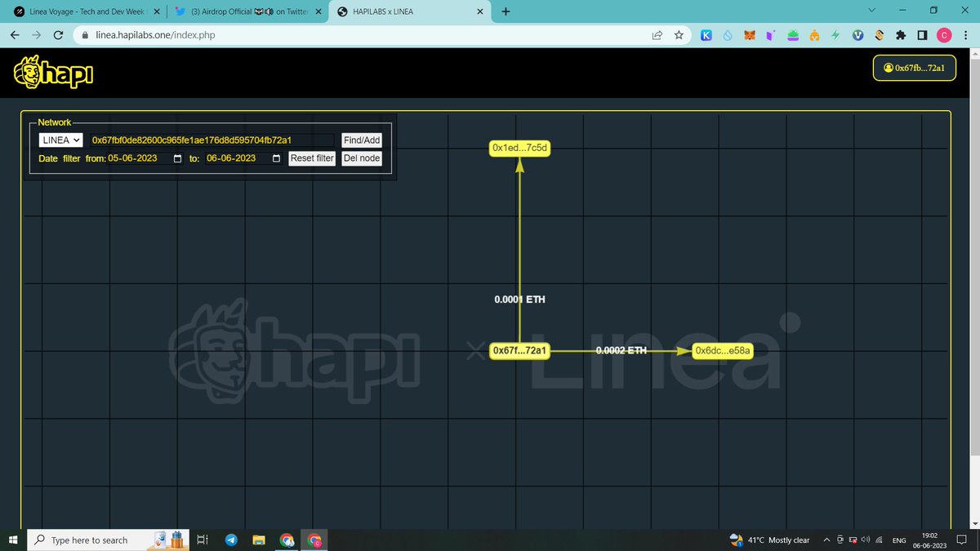Select the 0x67f...72a1 node

519,350
